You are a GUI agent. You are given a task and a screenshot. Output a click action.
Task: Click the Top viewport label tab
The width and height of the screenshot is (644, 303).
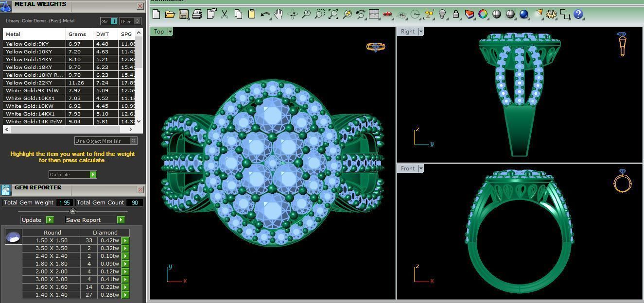pos(159,32)
